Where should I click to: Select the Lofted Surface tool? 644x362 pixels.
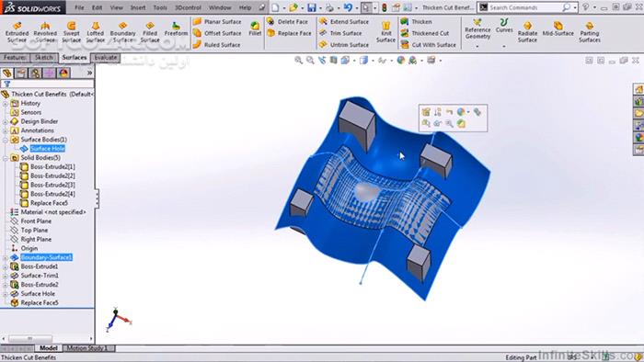click(95, 32)
